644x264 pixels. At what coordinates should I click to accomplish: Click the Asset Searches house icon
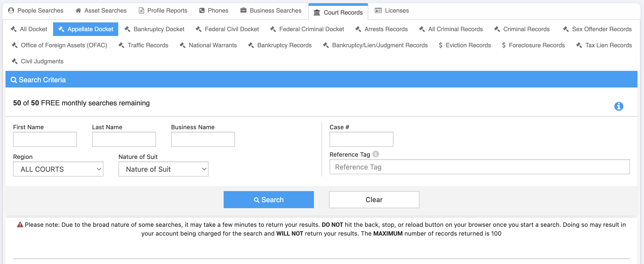[78, 11]
